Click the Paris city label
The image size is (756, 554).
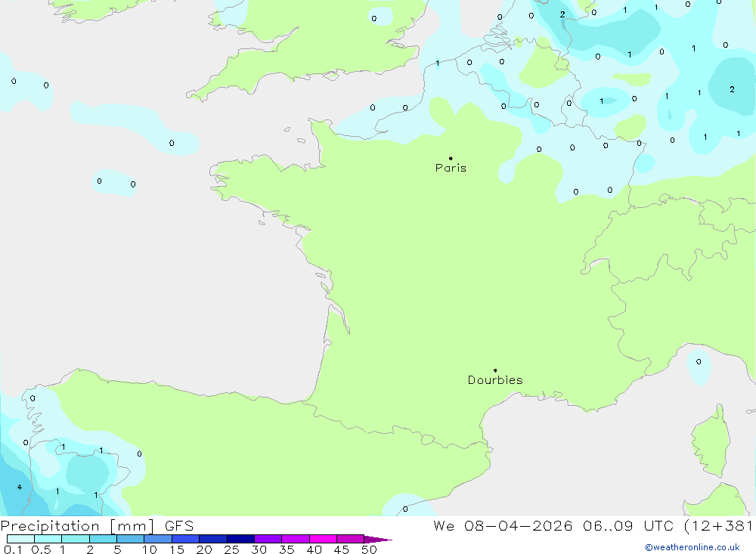tap(451, 168)
